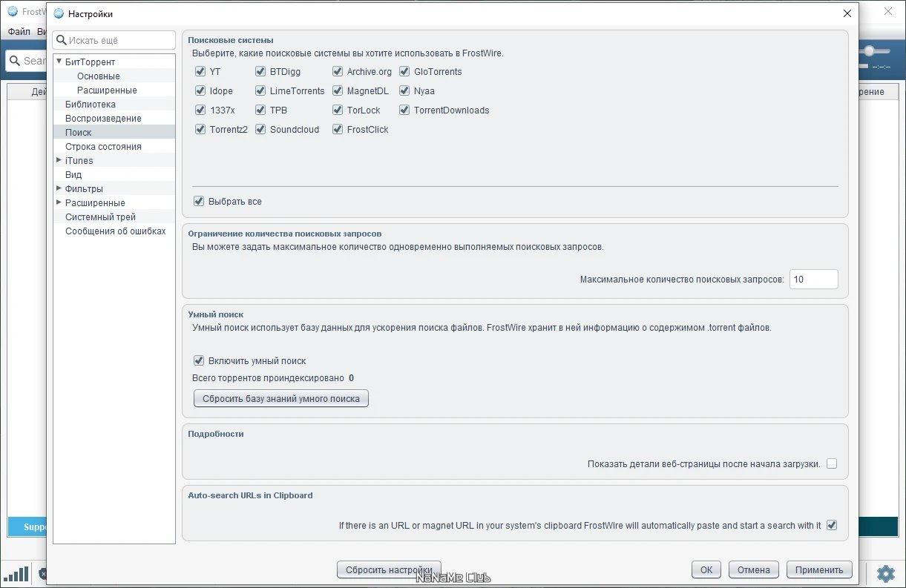This screenshot has width=906, height=588.
Task: Click max search queries field showing 10
Action: pyautogui.click(x=814, y=280)
